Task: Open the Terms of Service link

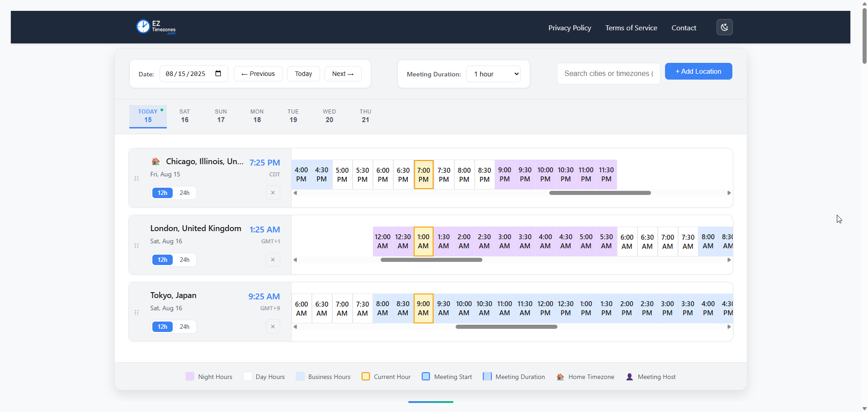Action: pyautogui.click(x=631, y=28)
